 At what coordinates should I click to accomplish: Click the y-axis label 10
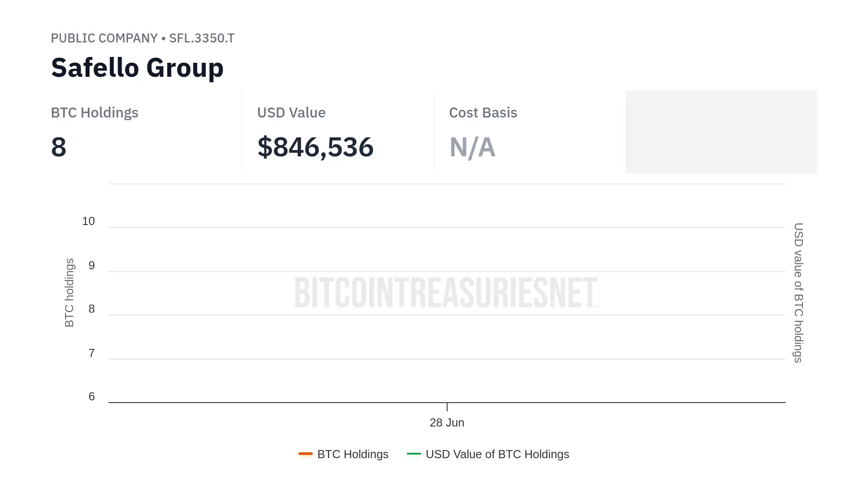coord(89,221)
